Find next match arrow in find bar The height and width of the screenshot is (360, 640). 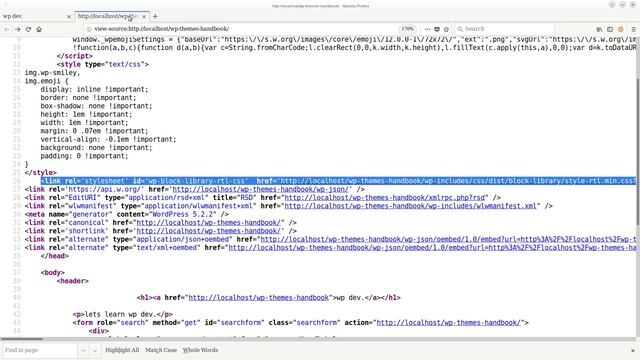[95, 350]
